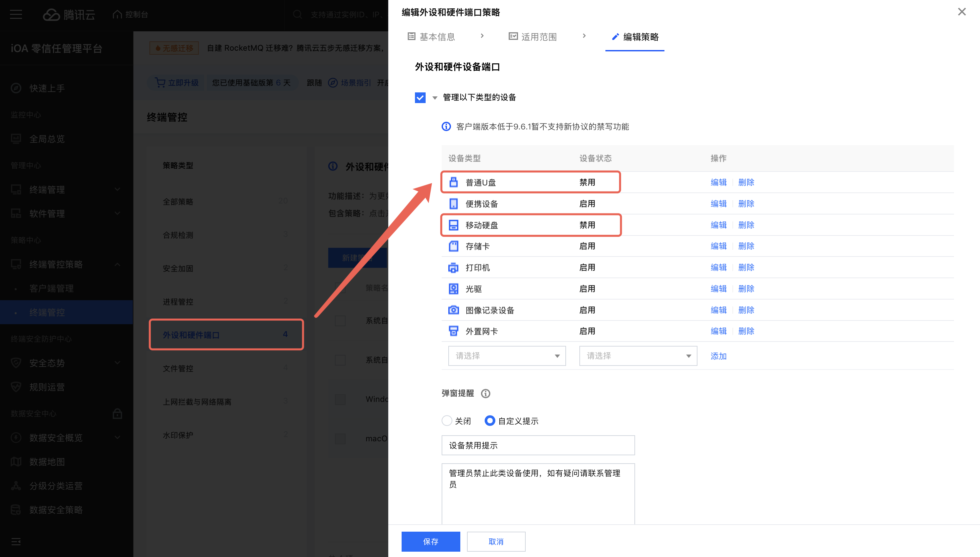Click the camera icon for 图像记录设备
The image size is (980, 557).
(x=453, y=310)
